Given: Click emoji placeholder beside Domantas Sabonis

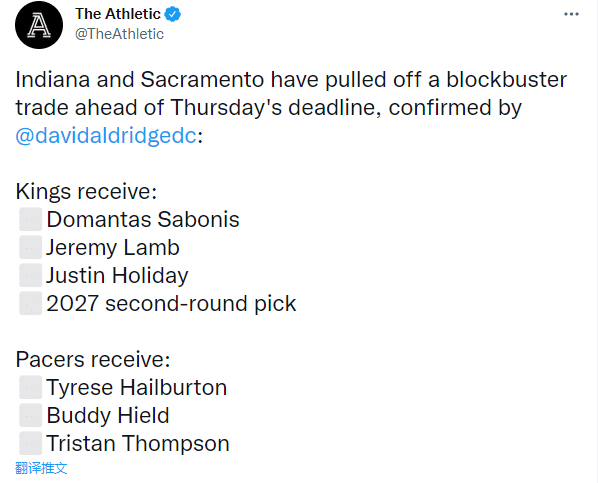Looking at the screenshot, I should [x=31, y=219].
